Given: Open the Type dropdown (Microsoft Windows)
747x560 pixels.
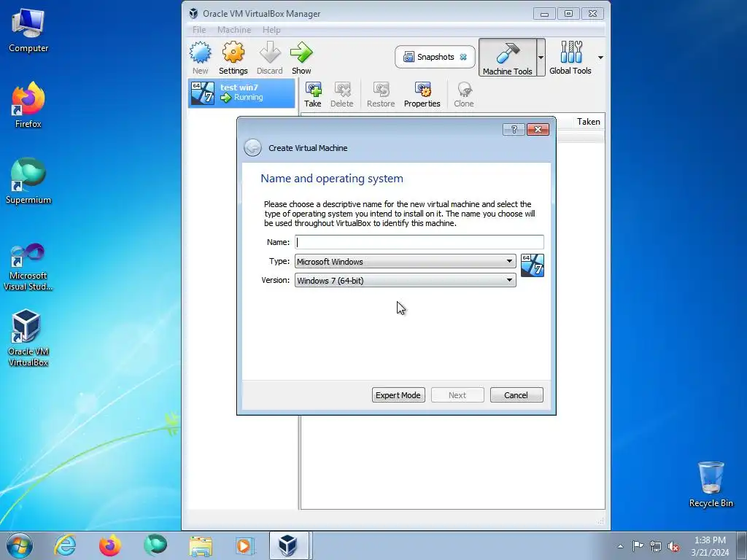Looking at the screenshot, I should [x=405, y=261].
